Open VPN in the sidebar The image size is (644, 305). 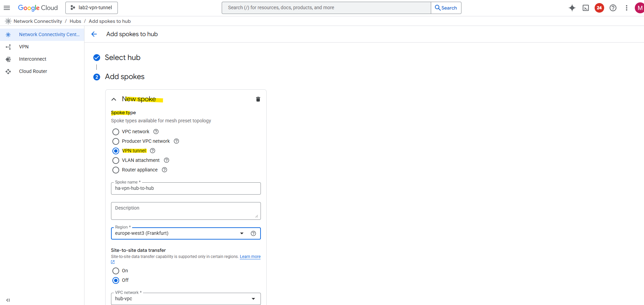(24, 47)
